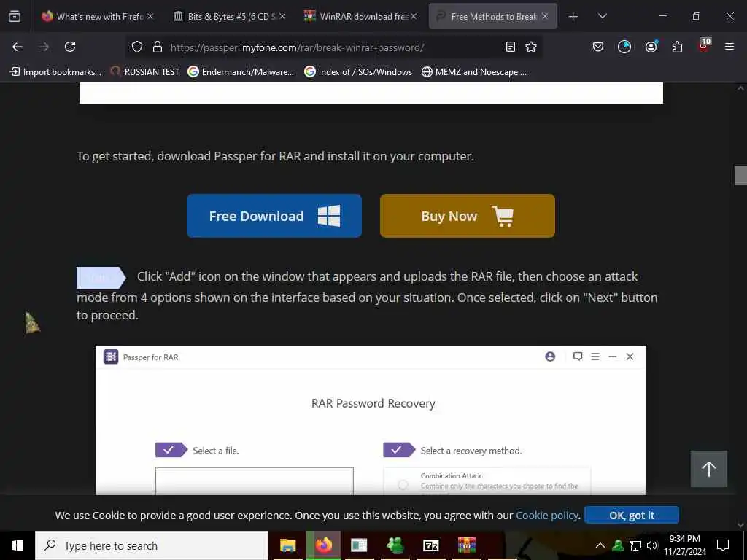747x560 pixels.
Task: Open File Explorer from taskbar
Action: (287, 545)
